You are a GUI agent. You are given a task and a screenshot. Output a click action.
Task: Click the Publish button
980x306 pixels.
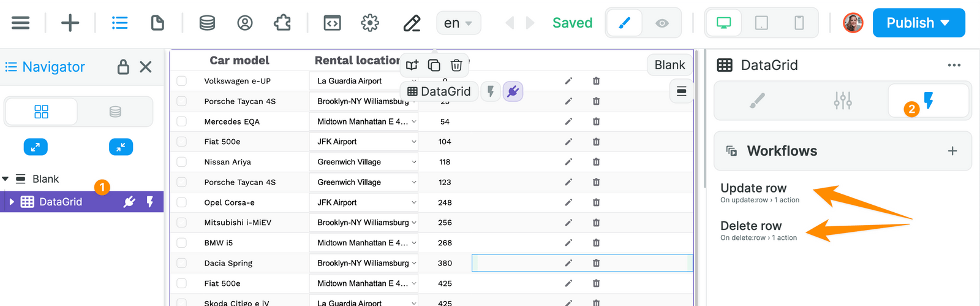(x=919, y=23)
